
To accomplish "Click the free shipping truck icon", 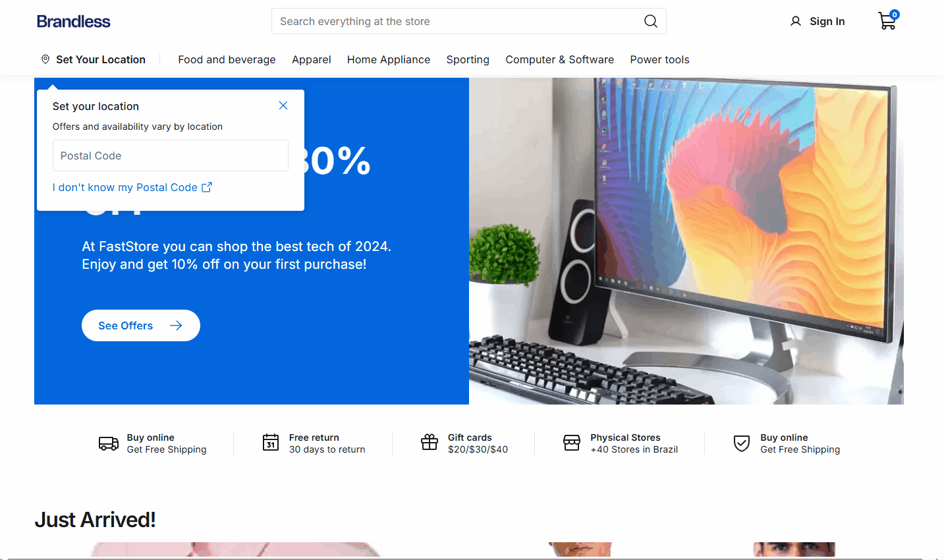I will click(x=109, y=443).
